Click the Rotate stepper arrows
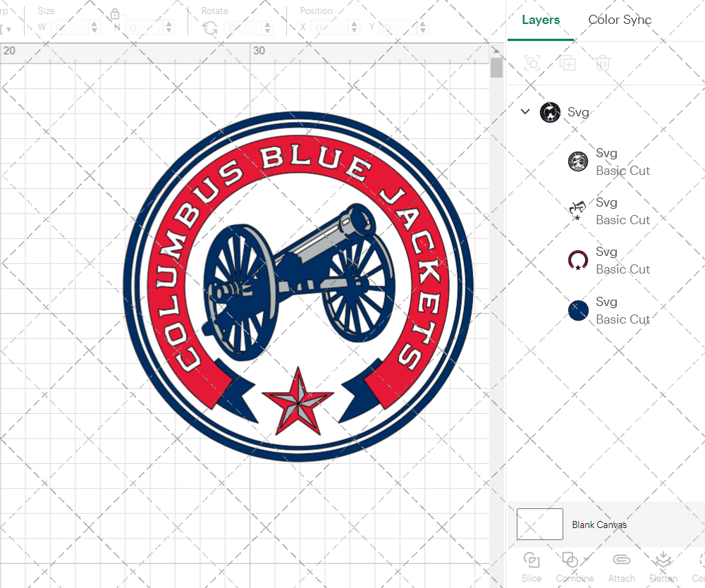The image size is (705, 588). (x=267, y=28)
